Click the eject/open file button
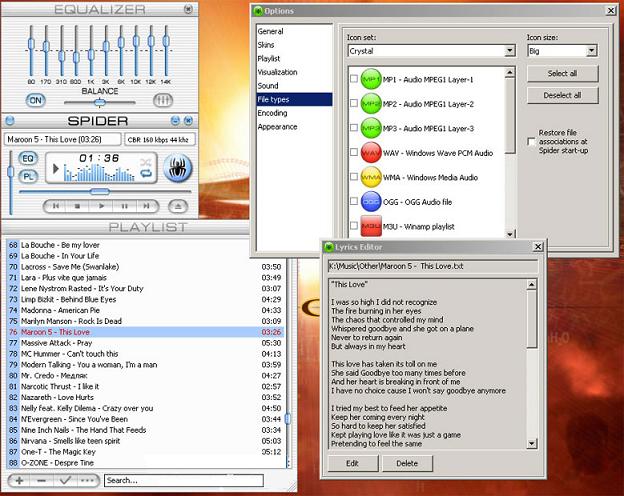 tap(178, 206)
